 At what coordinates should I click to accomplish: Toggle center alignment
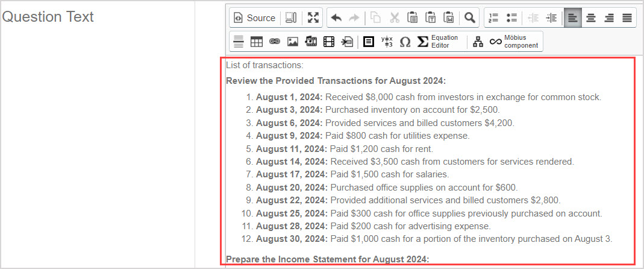tap(591, 18)
